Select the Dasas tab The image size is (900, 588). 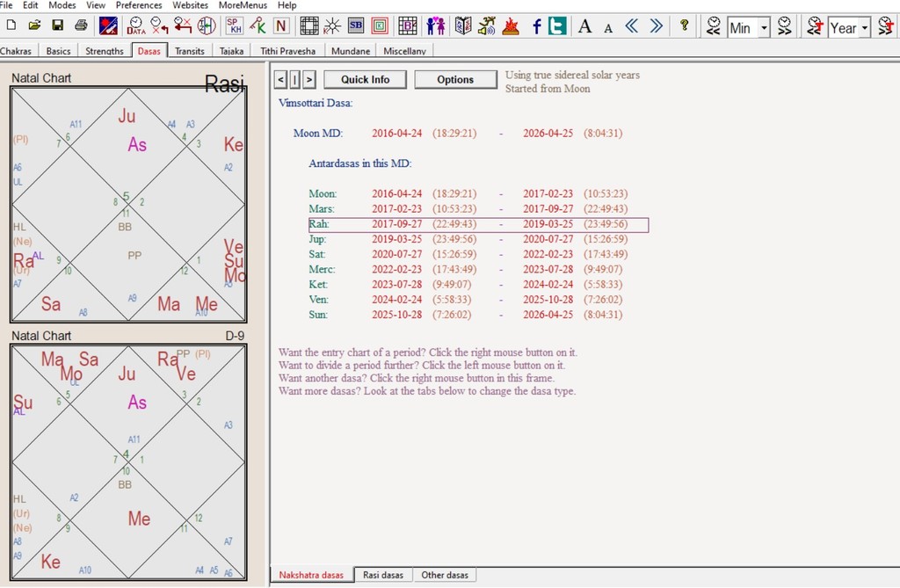point(149,50)
